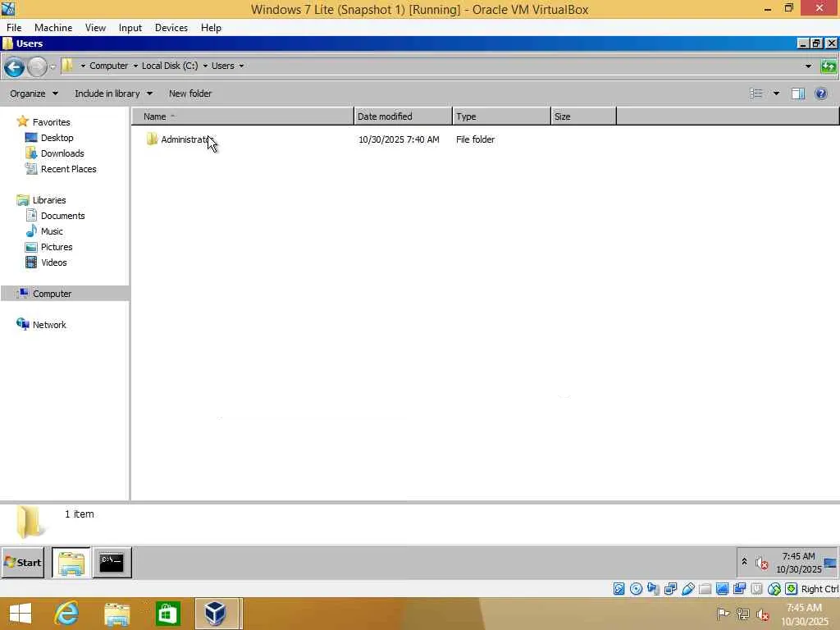Open the address bar history dropdown

[x=808, y=66]
